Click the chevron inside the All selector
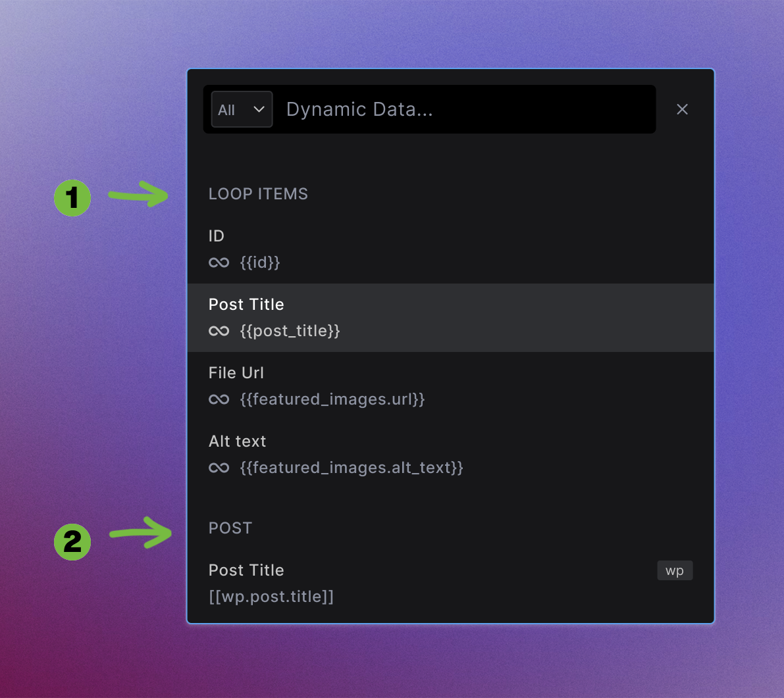Viewport: 784px width, 698px height. (259, 109)
